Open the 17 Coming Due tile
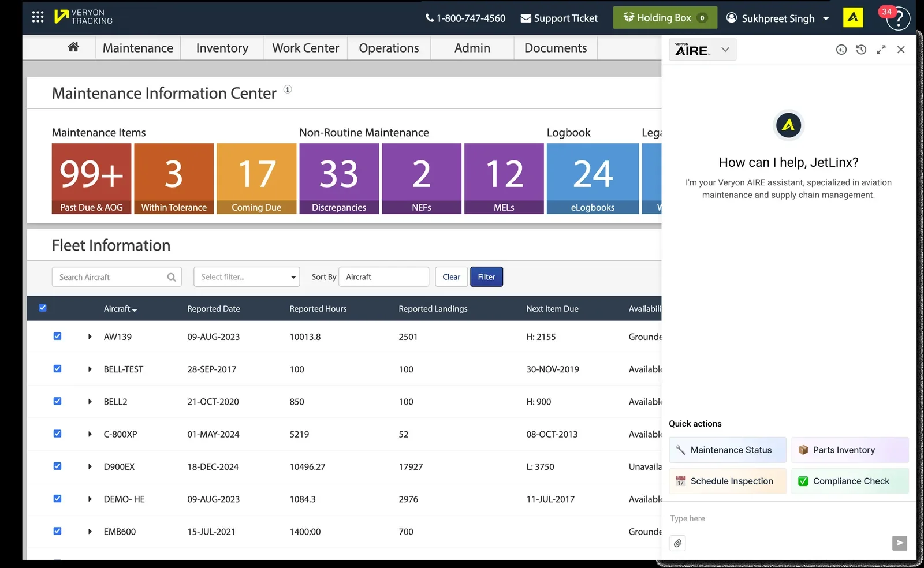 click(x=256, y=178)
